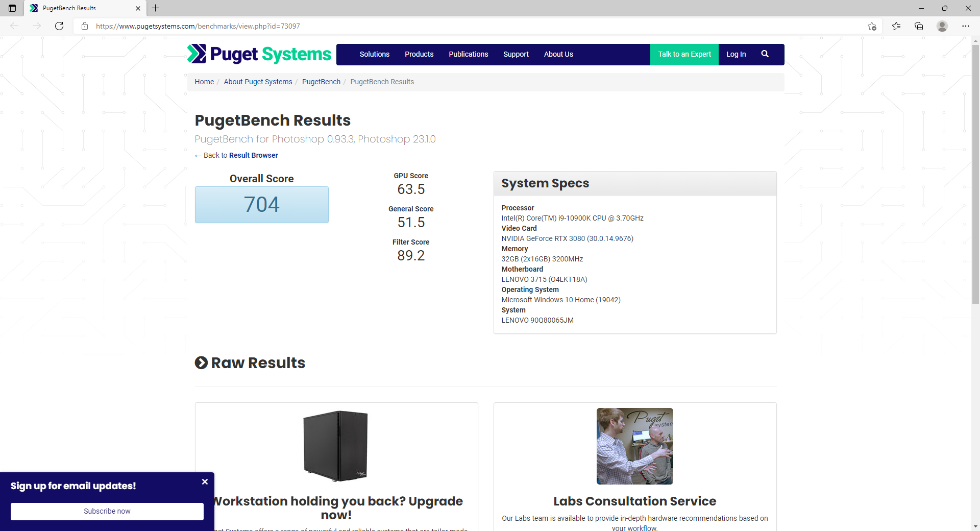Click the browser Back arrow

(14, 26)
